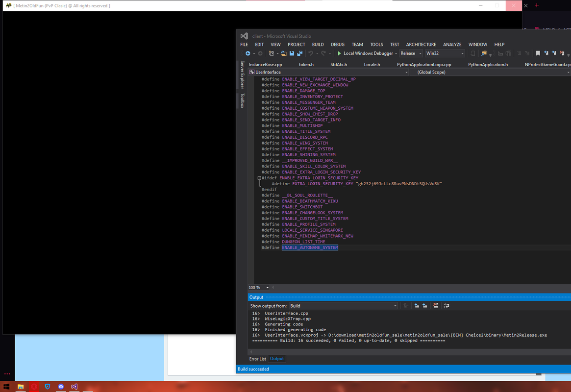571x392 pixels.
Task: Click the Opera browser taskbar icon
Action: pos(34,387)
